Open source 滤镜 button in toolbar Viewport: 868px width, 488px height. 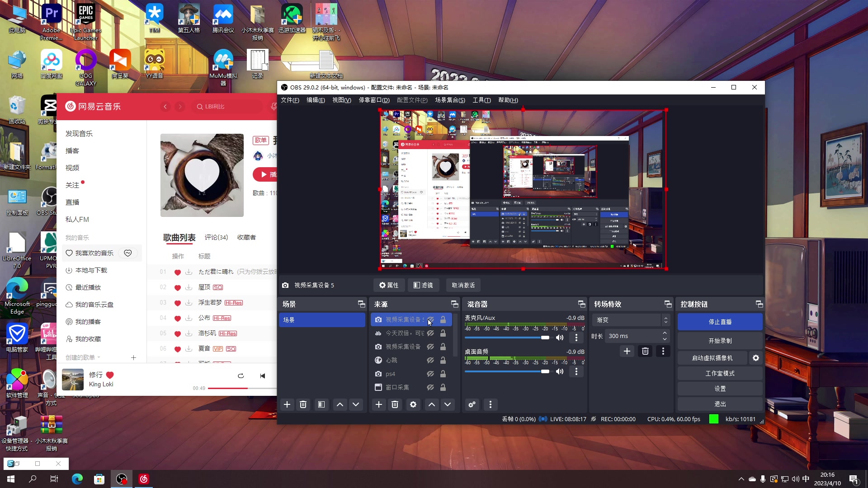point(423,285)
